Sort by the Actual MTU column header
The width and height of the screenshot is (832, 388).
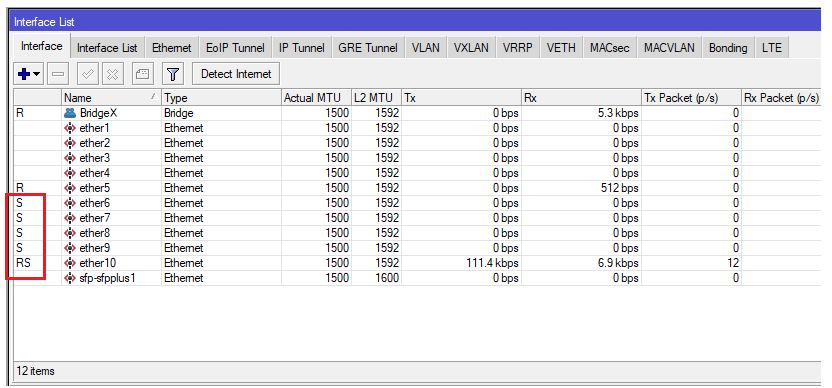pos(316,98)
